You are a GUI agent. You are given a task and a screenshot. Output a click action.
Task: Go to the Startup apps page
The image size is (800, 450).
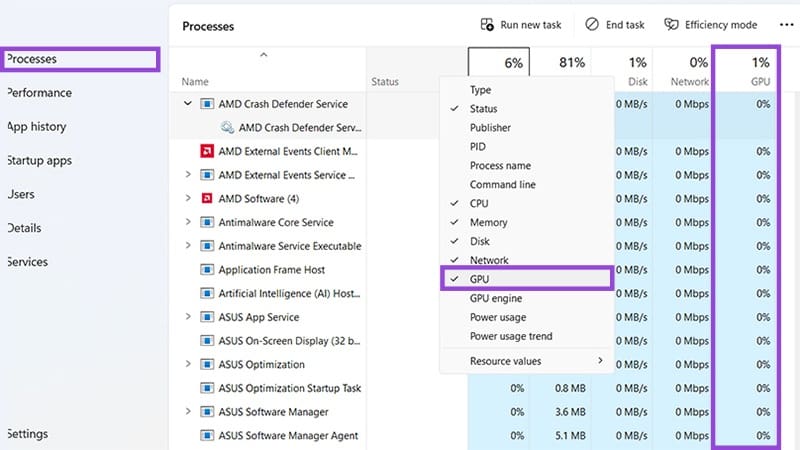tap(40, 161)
